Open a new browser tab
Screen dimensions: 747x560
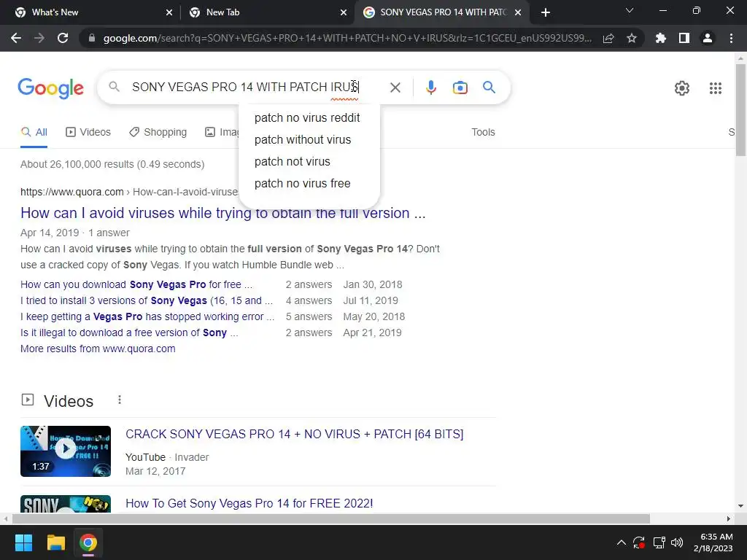pos(546,12)
